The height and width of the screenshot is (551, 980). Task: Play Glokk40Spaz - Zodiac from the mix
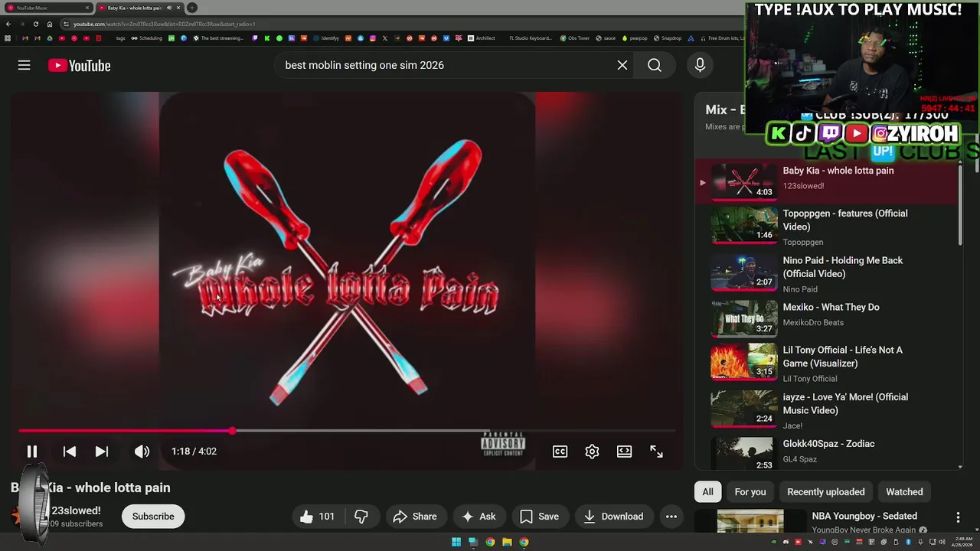pyautogui.click(x=825, y=452)
